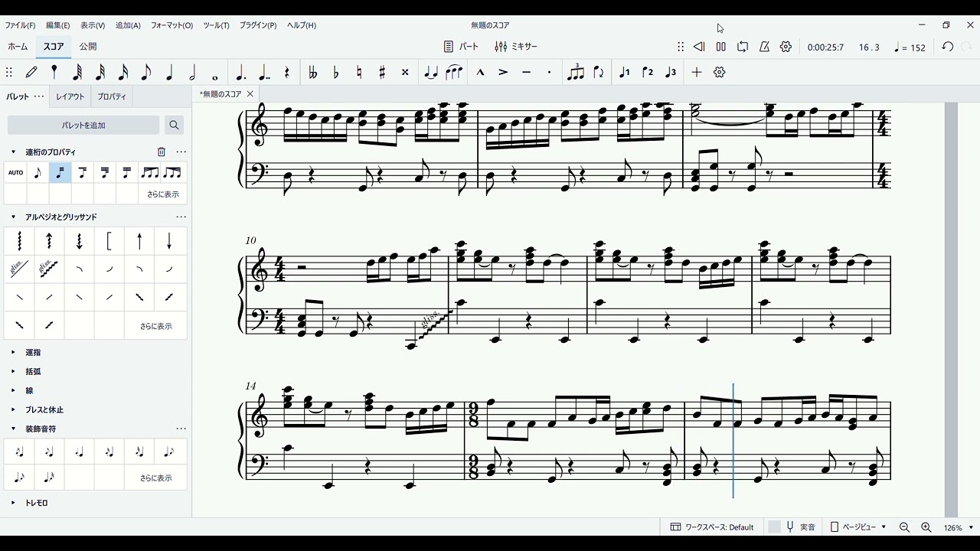
Task: Expand the トレモロ palette
Action: (x=13, y=504)
